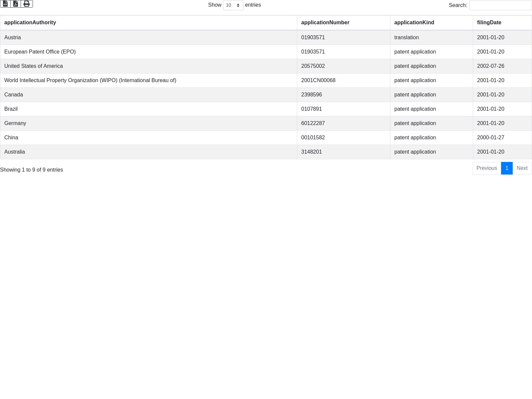532x399 pixels.
Task: Export table as PDF document
Action: 16,4
